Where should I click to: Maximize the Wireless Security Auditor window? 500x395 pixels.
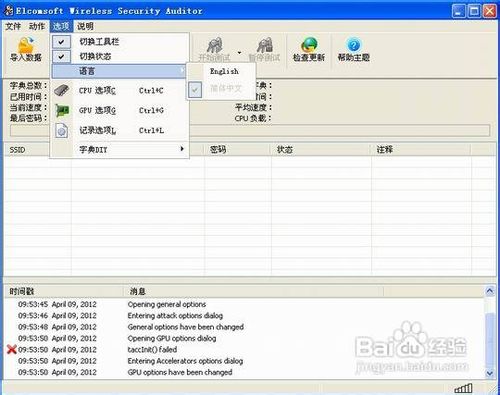pyautogui.click(x=474, y=11)
